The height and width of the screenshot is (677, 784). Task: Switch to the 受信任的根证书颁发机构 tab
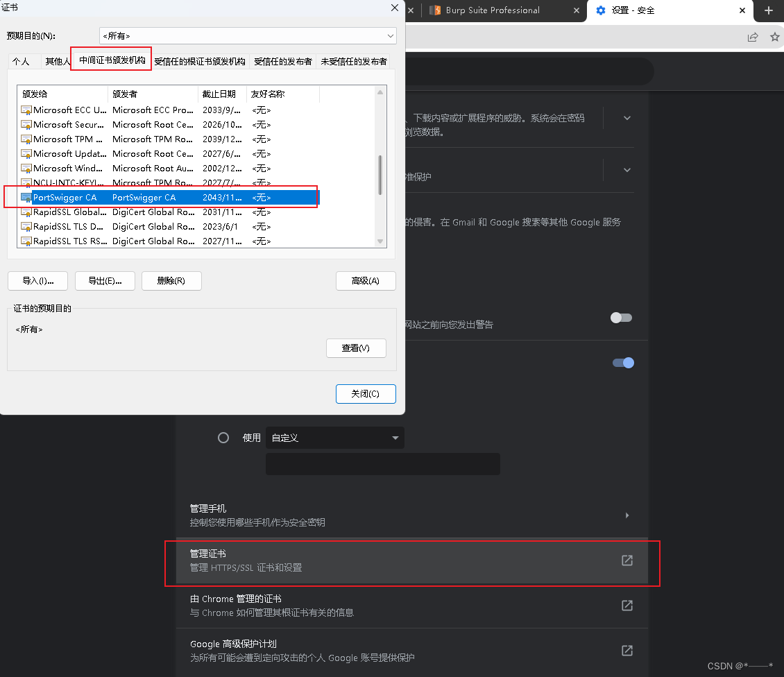tap(200, 62)
